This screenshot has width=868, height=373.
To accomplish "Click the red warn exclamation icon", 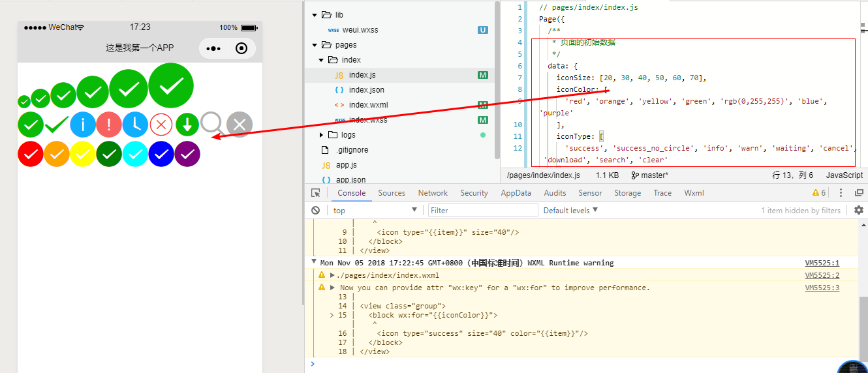I will pyautogui.click(x=109, y=125).
